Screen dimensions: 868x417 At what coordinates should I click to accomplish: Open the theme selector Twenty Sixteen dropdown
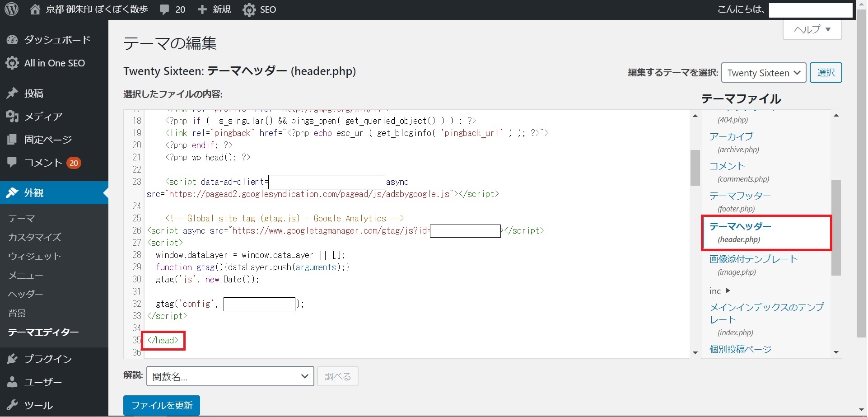click(764, 73)
